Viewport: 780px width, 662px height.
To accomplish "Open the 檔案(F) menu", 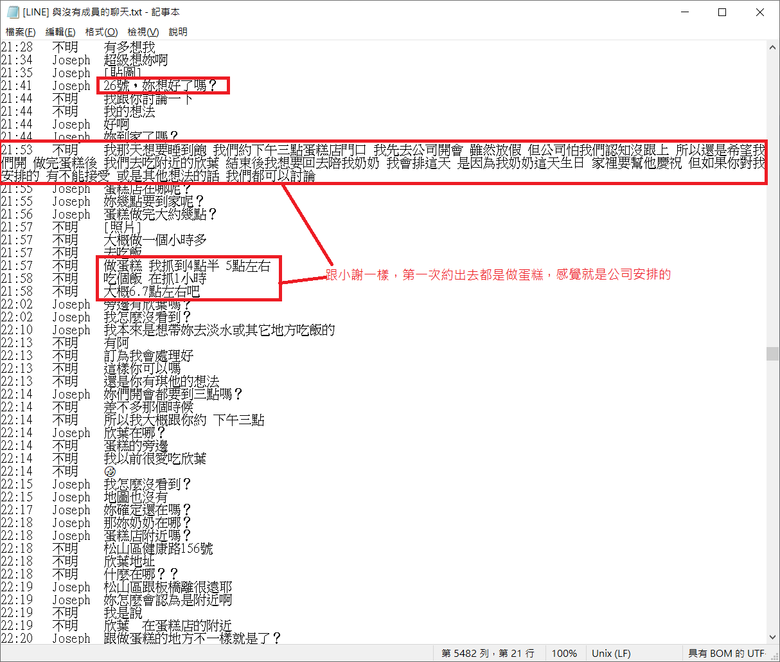I will coord(20,32).
